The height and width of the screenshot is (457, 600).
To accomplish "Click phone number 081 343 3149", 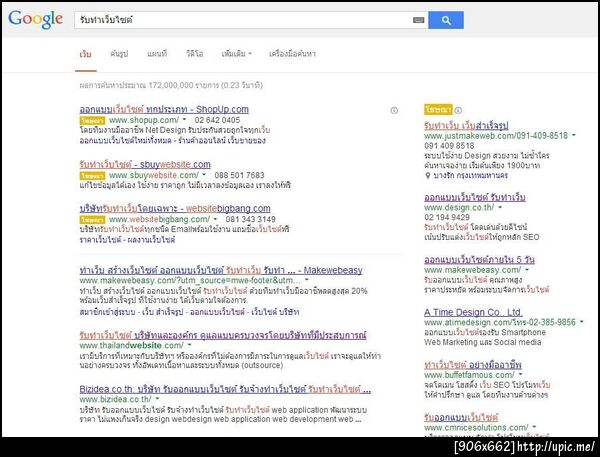I will pyautogui.click(x=250, y=219).
